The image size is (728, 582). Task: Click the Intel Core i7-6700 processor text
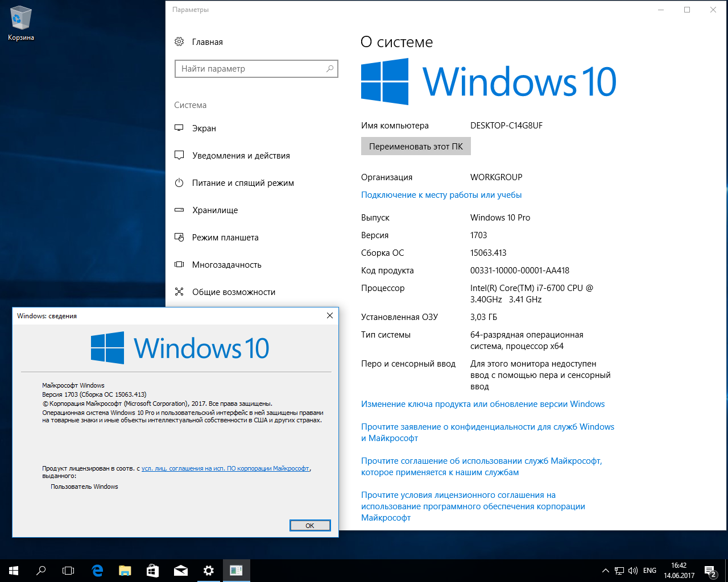pyautogui.click(x=531, y=294)
